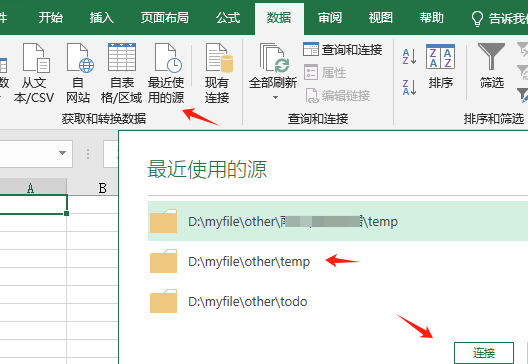Open the Page Layout (页面布局) tab
Viewport: 528px width, 364px height.
pos(165,18)
